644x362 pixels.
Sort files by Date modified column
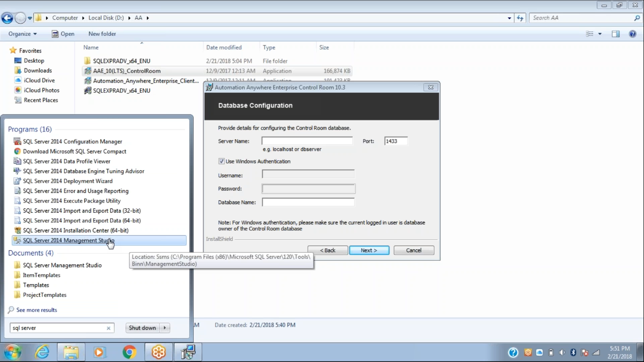224,48
